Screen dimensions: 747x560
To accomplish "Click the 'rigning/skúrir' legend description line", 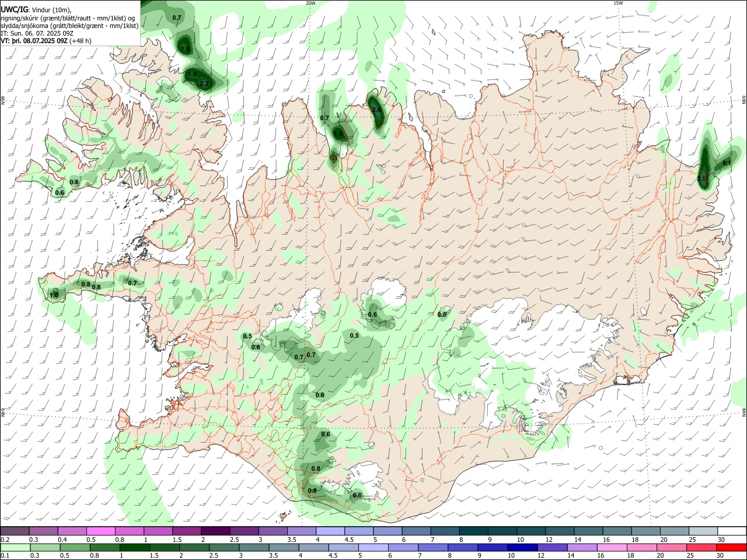I will [68, 18].
